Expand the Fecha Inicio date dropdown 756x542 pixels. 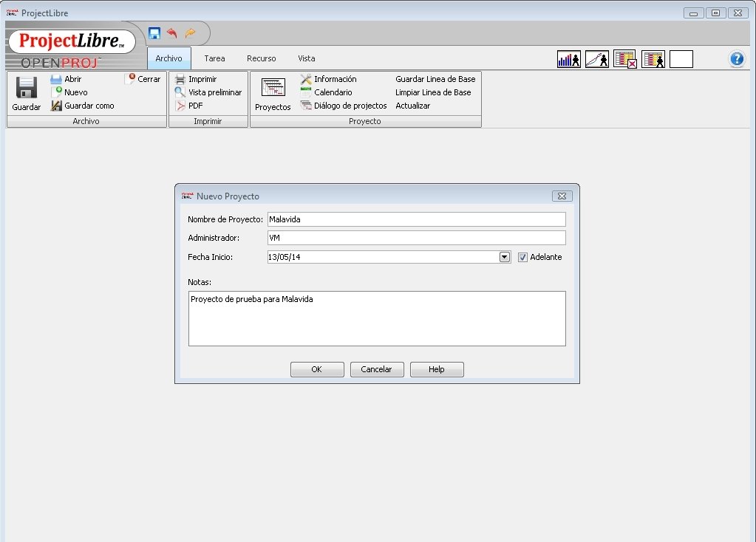(504, 257)
